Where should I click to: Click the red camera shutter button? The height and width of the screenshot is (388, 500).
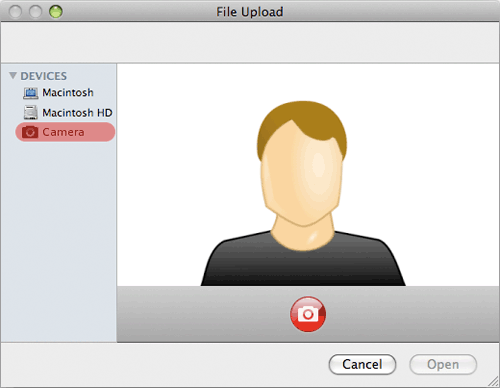308,314
